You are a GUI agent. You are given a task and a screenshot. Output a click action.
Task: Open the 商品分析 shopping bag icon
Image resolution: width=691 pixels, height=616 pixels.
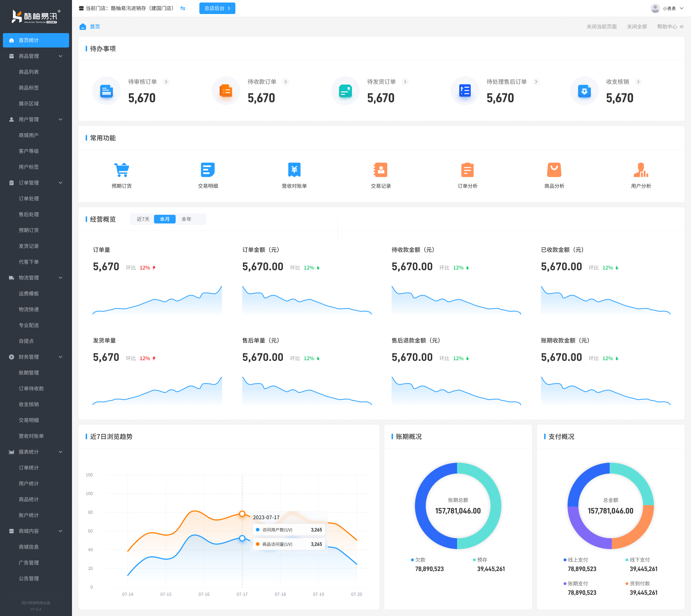click(554, 170)
